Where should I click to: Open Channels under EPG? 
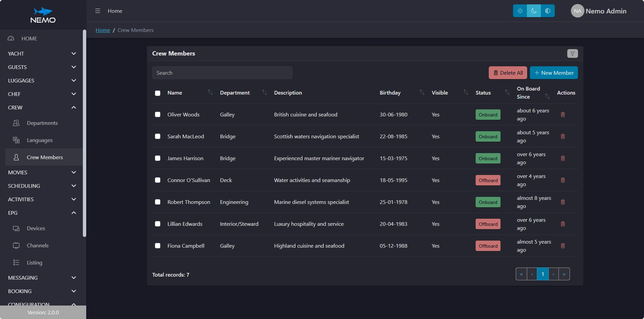click(44, 245)
